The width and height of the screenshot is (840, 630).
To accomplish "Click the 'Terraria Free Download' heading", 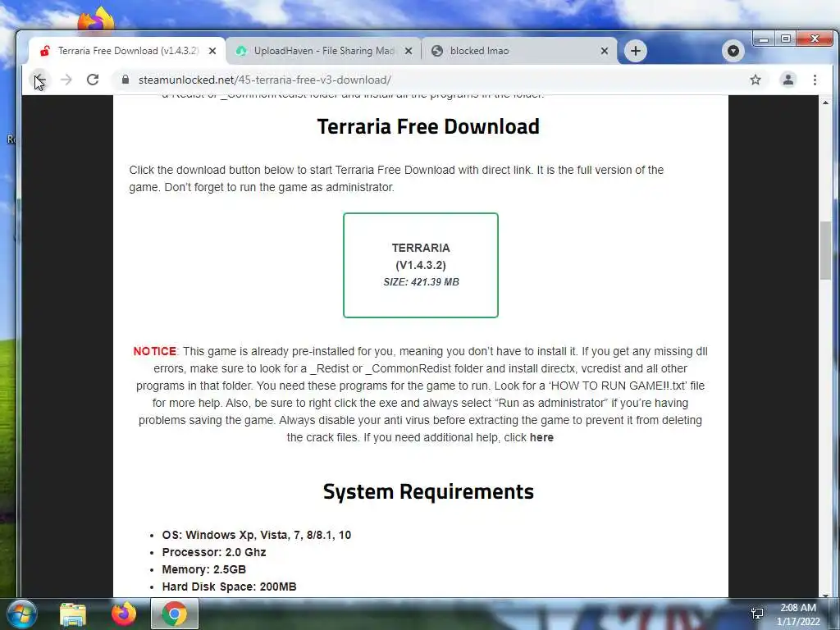I will (428, 127).
